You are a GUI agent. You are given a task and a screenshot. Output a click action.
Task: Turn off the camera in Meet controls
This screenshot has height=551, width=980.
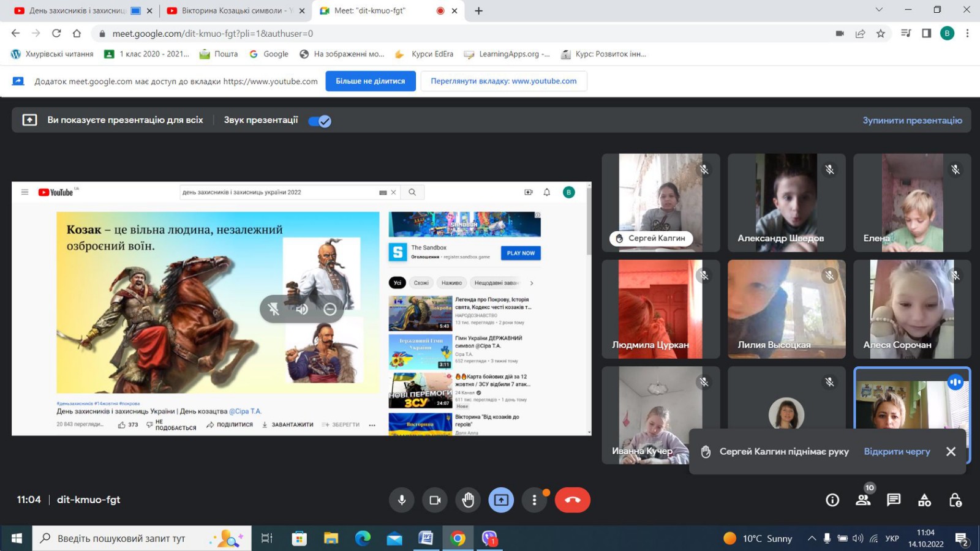pyautogui.click(x=435, y=500)
